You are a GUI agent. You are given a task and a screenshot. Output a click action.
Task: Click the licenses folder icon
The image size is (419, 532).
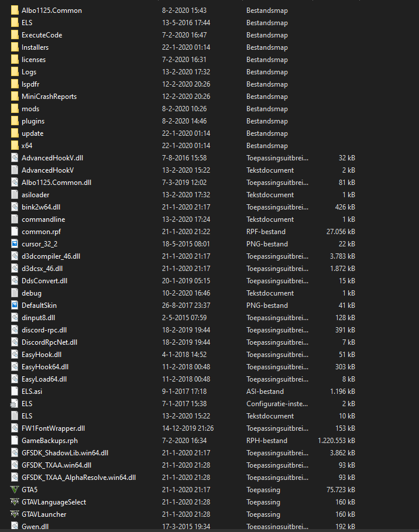point(15,59)
